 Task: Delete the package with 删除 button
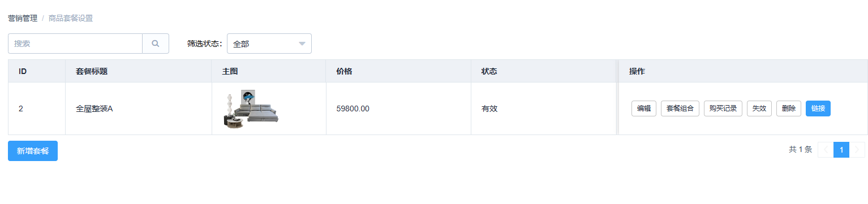click(x=789, y=108)
